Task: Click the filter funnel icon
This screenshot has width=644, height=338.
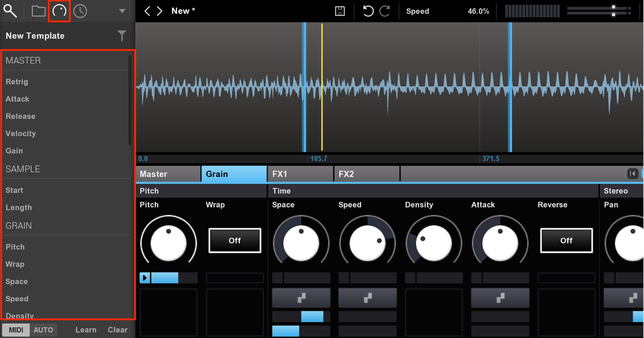Action: [x=122, y=36]
